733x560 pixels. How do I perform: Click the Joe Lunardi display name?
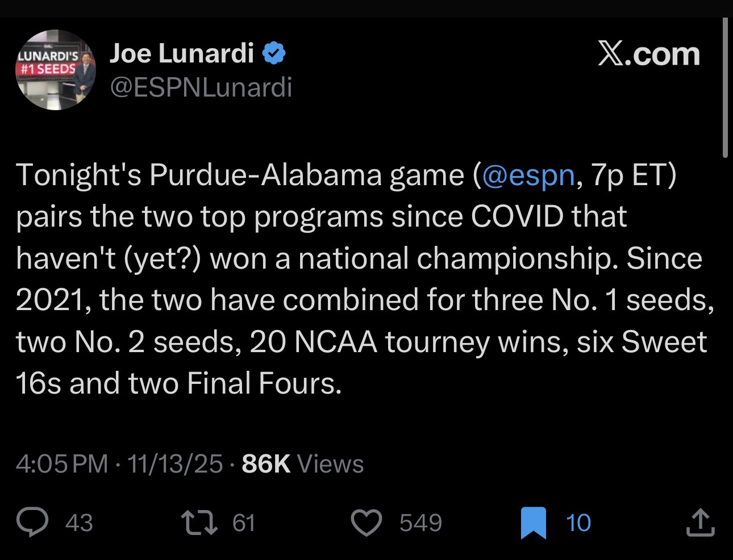tap(181, 53)
